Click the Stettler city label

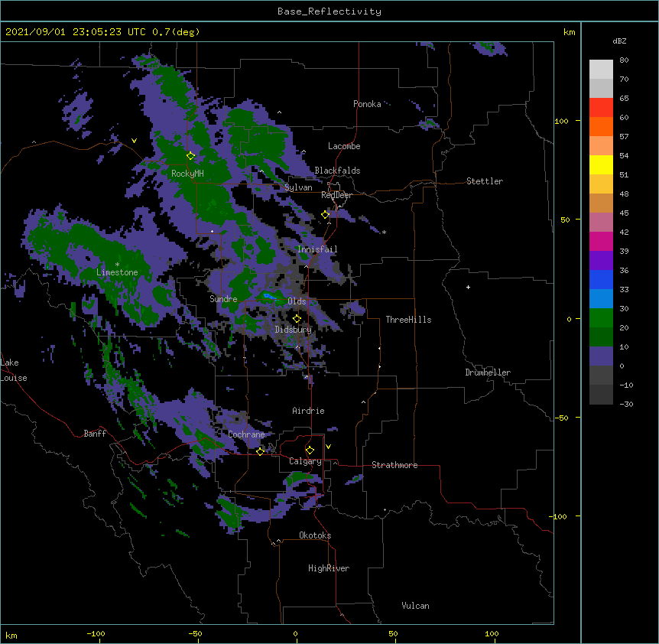pos(485,181)
